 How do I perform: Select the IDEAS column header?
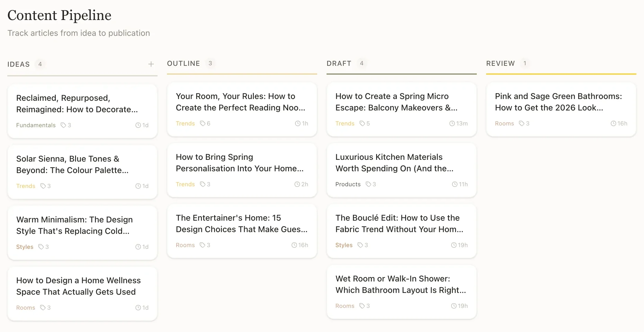(x=18, y=64)
